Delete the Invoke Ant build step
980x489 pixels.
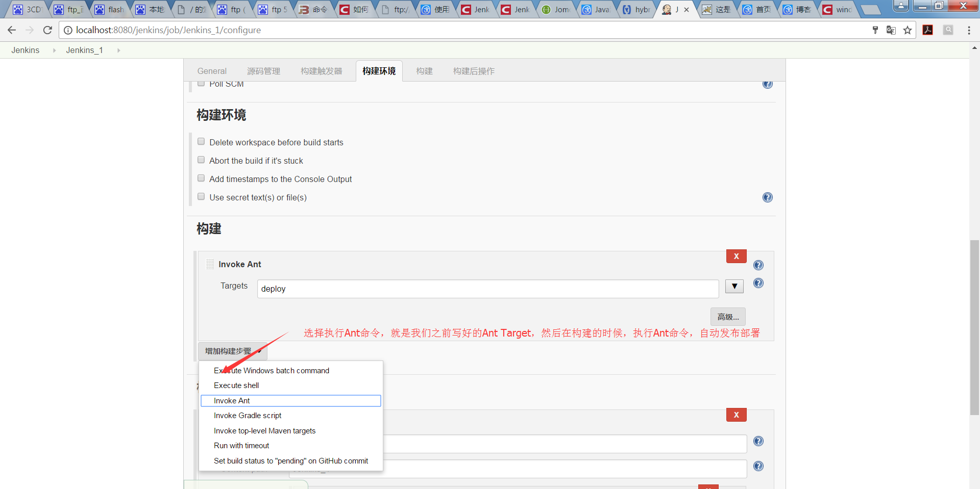(736, 256)
